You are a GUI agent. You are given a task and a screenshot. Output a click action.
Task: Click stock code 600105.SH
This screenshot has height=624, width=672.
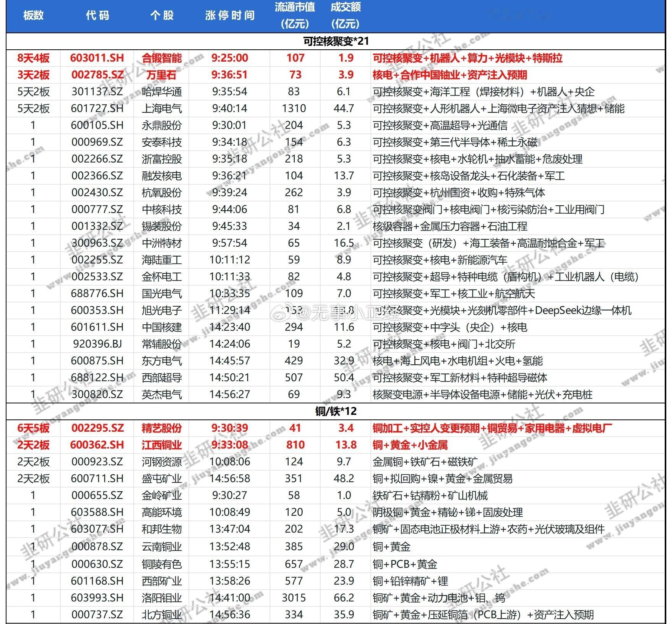[x=97, y=125]
